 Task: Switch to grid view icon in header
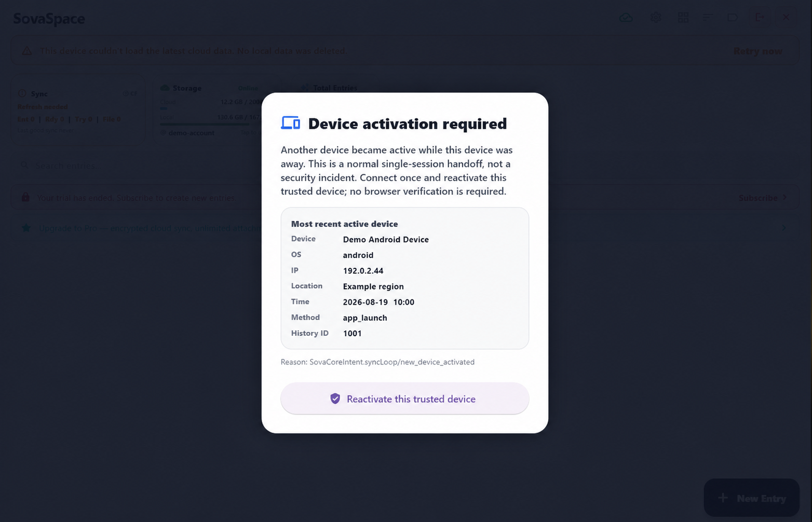[x=683, y=18]
